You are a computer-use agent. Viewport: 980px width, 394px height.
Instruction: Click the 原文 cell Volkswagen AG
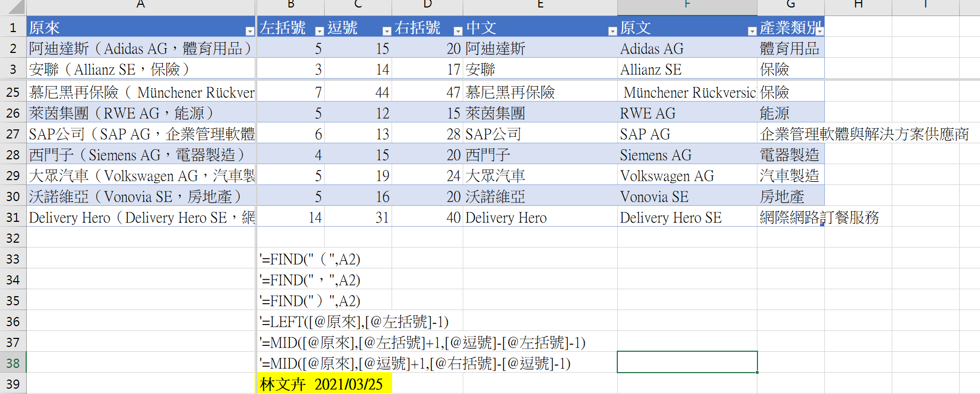tap(687, 175)
